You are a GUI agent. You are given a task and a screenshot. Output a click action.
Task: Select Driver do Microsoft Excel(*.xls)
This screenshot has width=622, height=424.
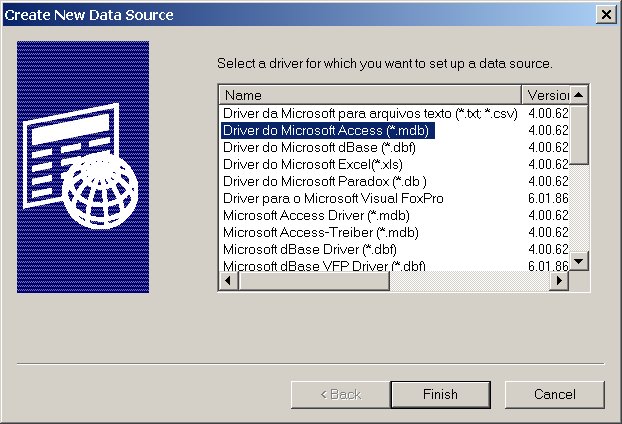click(x=313, y=165)
